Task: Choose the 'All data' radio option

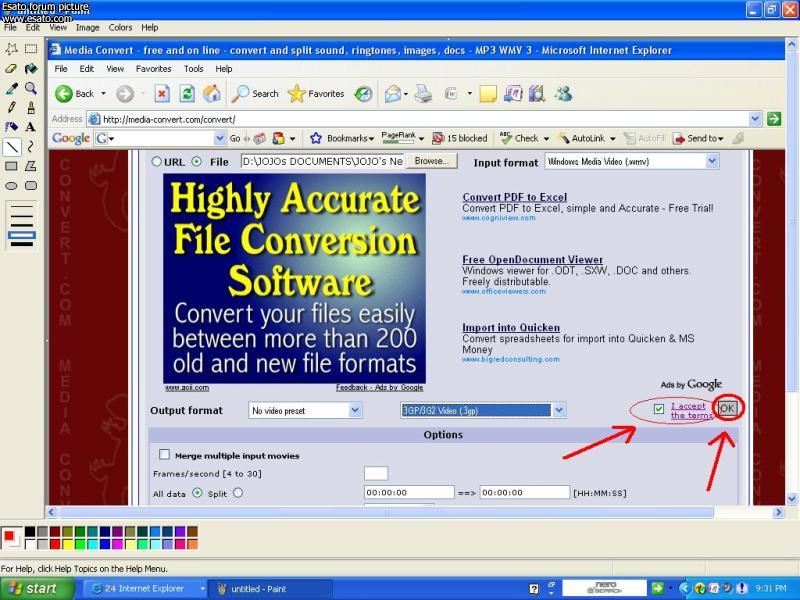Action: coord(197,493)
